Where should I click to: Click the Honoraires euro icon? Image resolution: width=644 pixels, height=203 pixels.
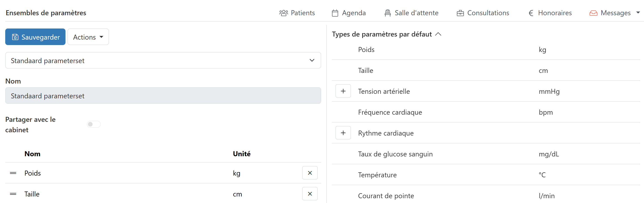(531, 13)
